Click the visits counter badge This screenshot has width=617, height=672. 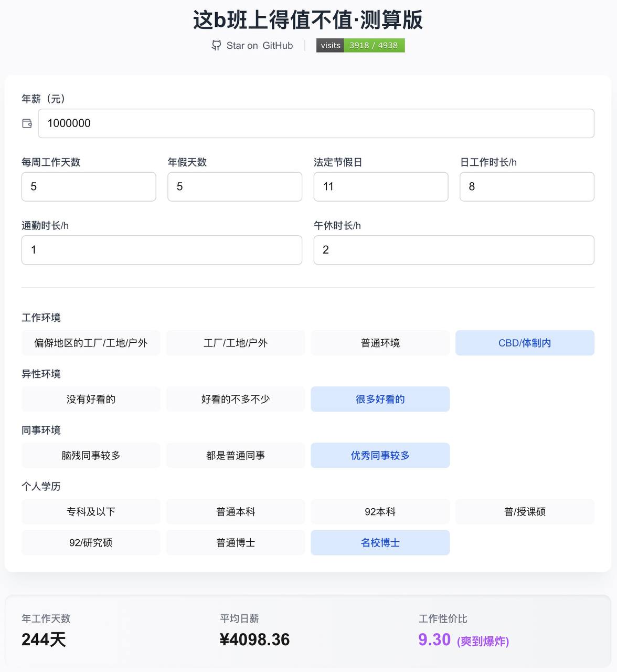click(360, 46)
